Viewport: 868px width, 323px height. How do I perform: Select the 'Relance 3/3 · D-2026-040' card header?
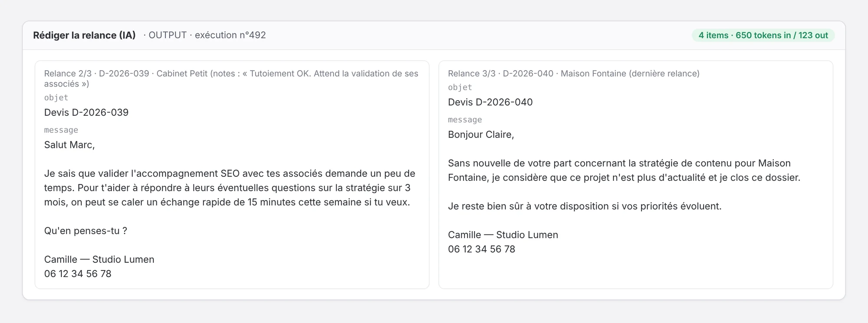coord(574,73)
